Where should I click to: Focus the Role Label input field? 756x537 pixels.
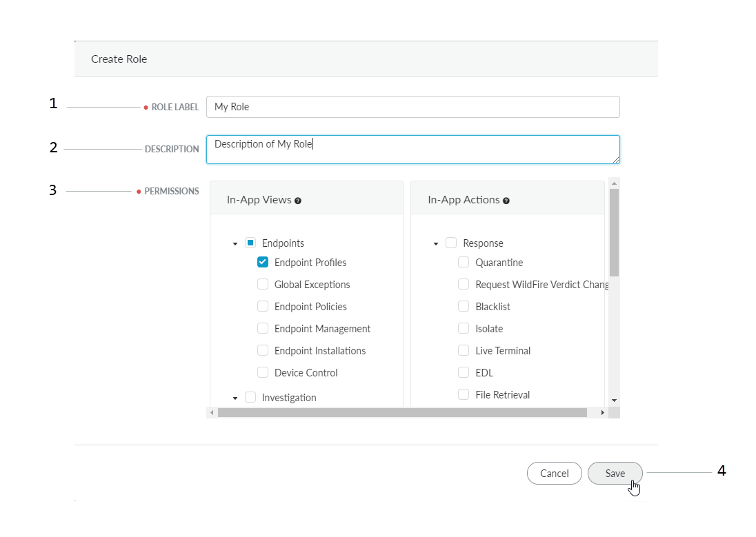[412, 107]
